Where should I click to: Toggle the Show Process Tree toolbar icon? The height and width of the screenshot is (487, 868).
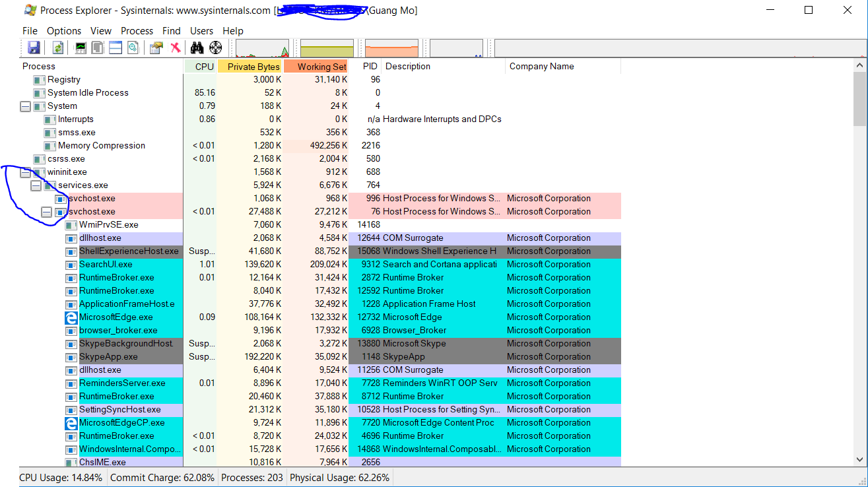click(x=98, y=48)
